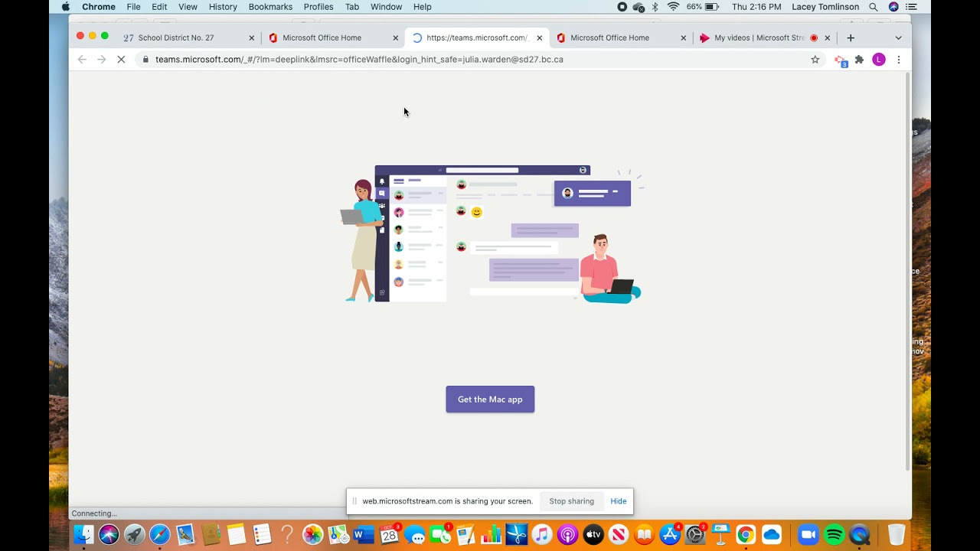Open the Tab menu
The image size is (980, 551).
pos(352,7)
